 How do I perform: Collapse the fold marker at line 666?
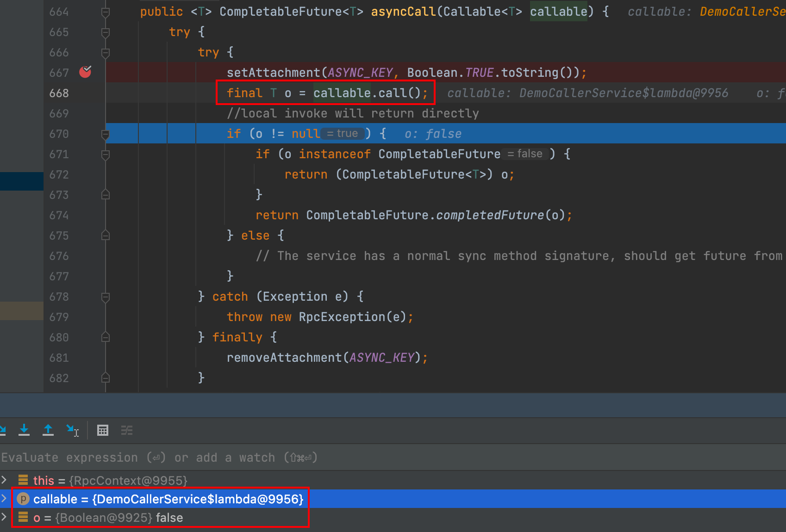(x=106, y=53)
